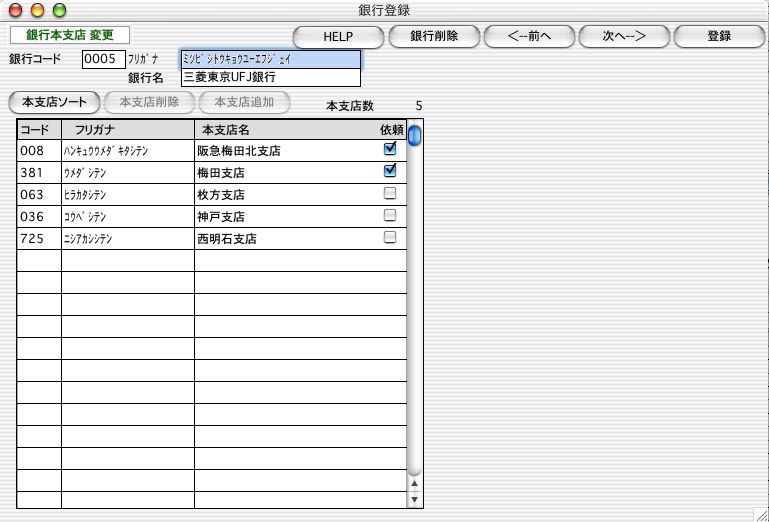
Task: Sort branches with 本支店ソート button
Action: [54, 101]
